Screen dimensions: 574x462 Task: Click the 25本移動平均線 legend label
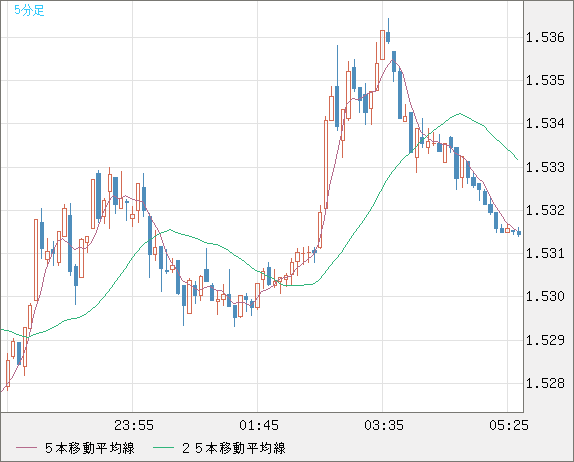234,448
